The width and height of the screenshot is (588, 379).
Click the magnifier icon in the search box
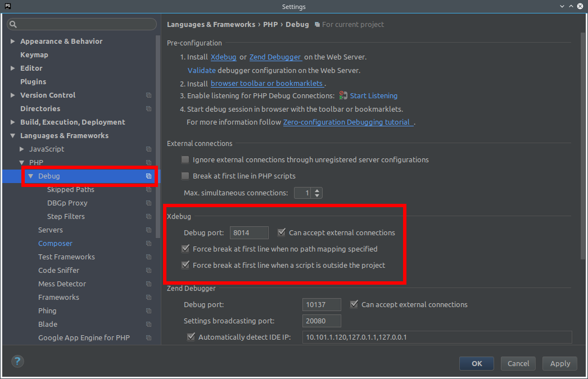[x=13, y=24]
